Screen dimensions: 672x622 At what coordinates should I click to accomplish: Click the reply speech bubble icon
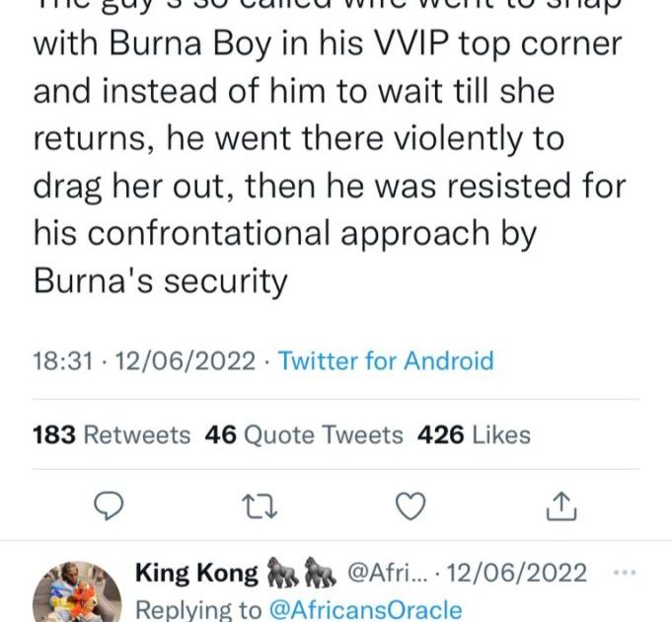coord(107,505)
